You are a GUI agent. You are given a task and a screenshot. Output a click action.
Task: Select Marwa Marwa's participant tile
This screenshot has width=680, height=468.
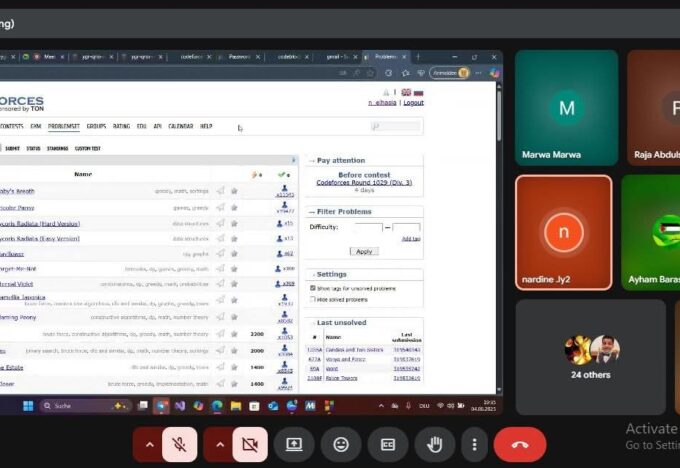(x=566, y=108)
